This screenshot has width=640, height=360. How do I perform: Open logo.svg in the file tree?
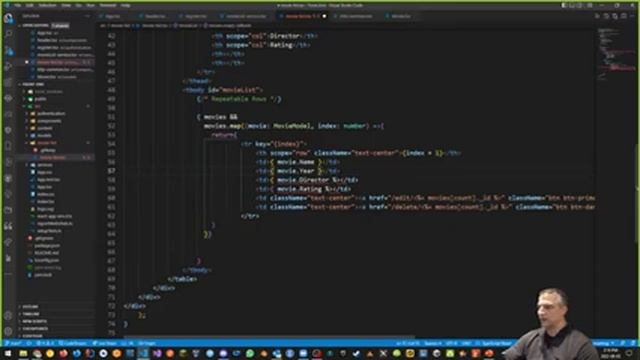tap(45, 209)
